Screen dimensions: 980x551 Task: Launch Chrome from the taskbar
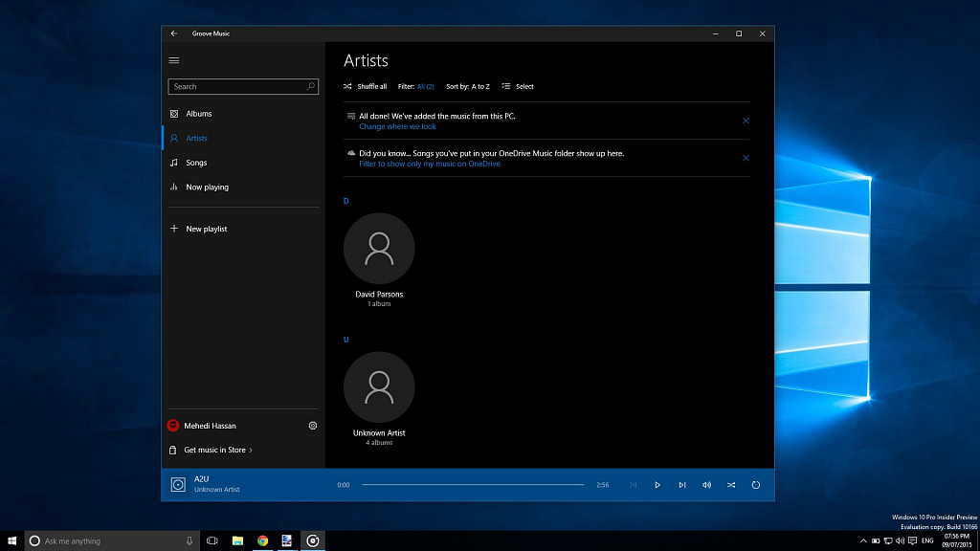262,541
